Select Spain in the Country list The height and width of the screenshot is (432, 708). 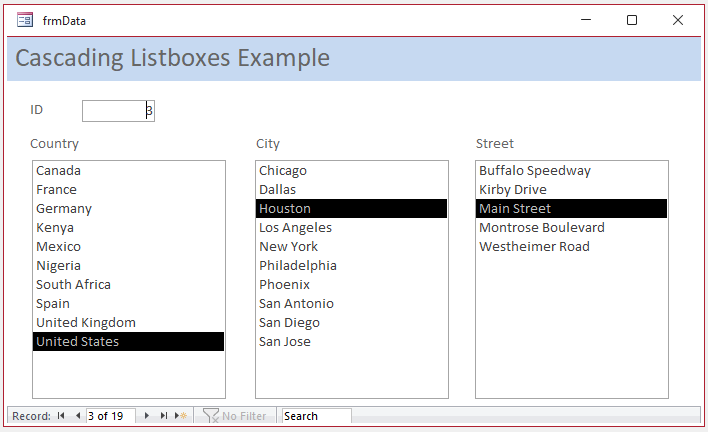coord(128,303)
